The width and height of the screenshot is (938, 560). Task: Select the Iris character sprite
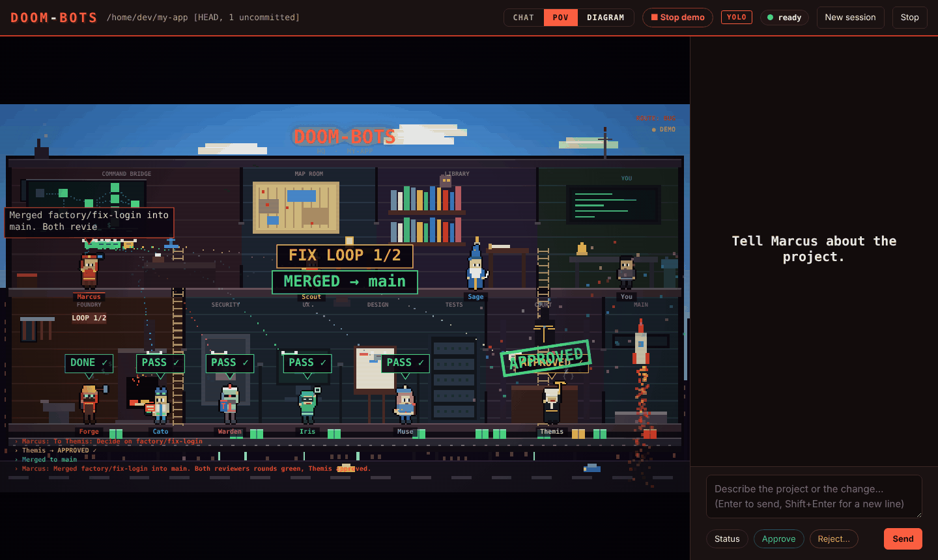[x=307, y=407]
